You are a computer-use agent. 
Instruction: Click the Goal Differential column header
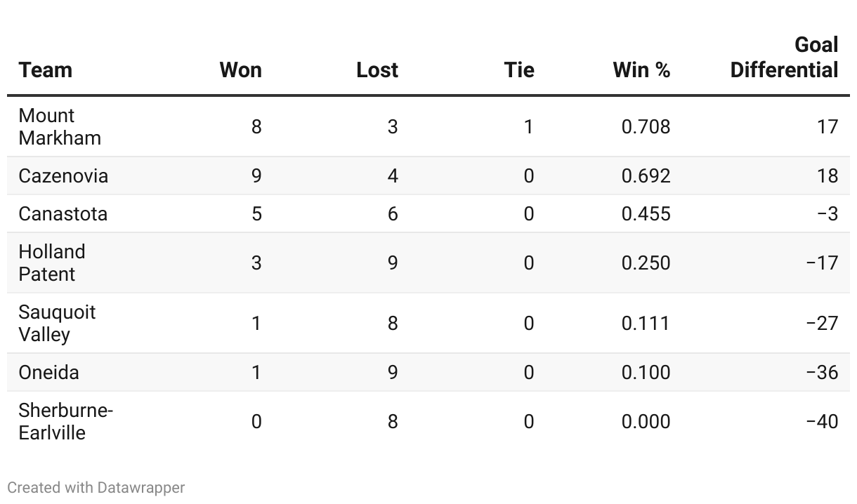pyautogui.click(x=784, y=58)
